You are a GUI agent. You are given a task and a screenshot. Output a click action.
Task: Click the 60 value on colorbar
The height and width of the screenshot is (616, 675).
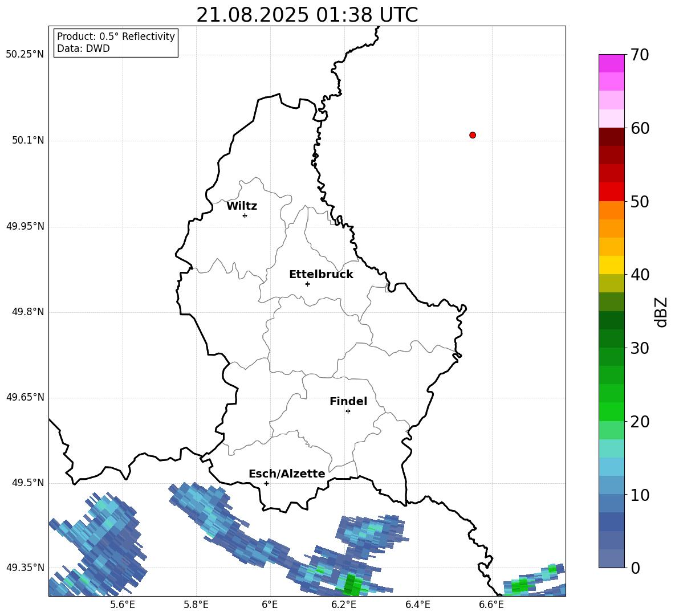640,128
